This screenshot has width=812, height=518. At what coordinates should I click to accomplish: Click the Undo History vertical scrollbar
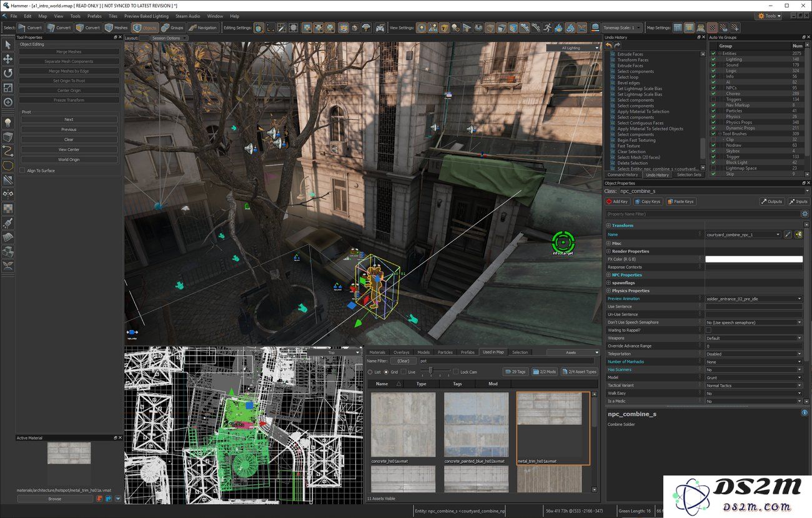point(703,110)
